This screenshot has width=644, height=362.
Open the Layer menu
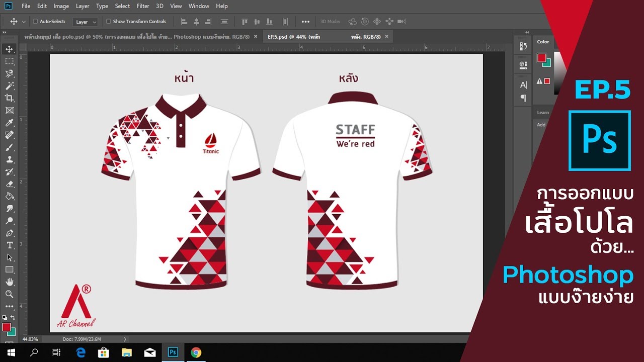tap(83, 6)
